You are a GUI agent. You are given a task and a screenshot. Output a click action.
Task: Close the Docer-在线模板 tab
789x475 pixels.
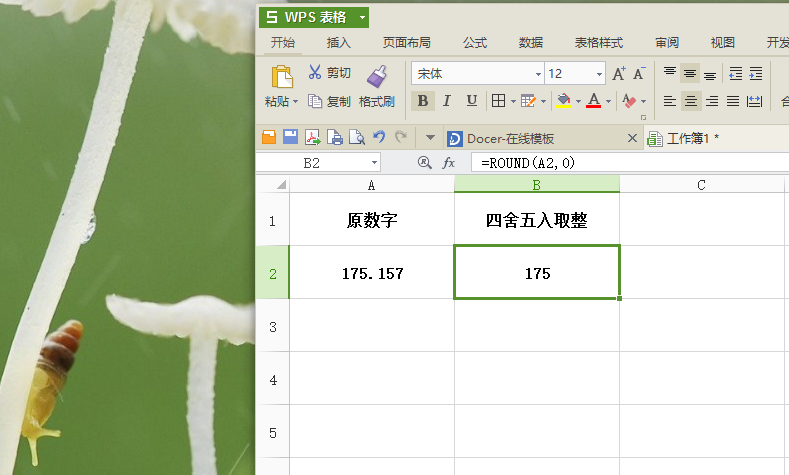[633, 138]
